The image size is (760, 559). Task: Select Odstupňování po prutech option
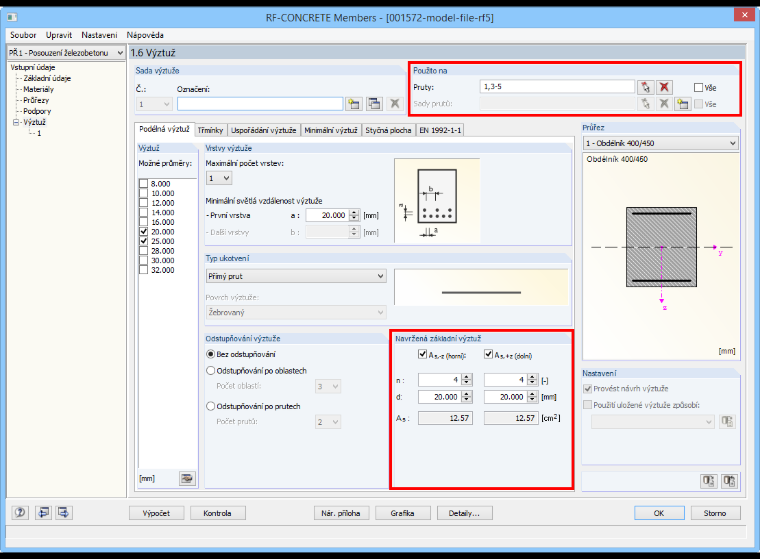(210, 406)
